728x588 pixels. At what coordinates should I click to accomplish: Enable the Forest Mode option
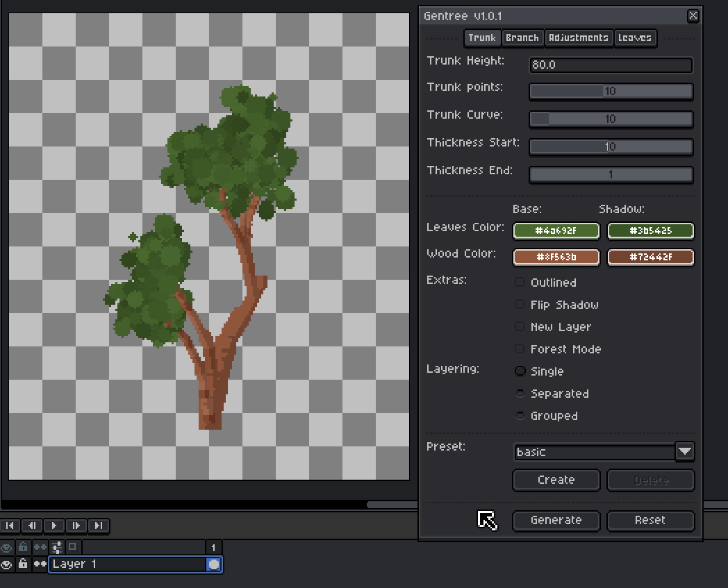point(520,349)
